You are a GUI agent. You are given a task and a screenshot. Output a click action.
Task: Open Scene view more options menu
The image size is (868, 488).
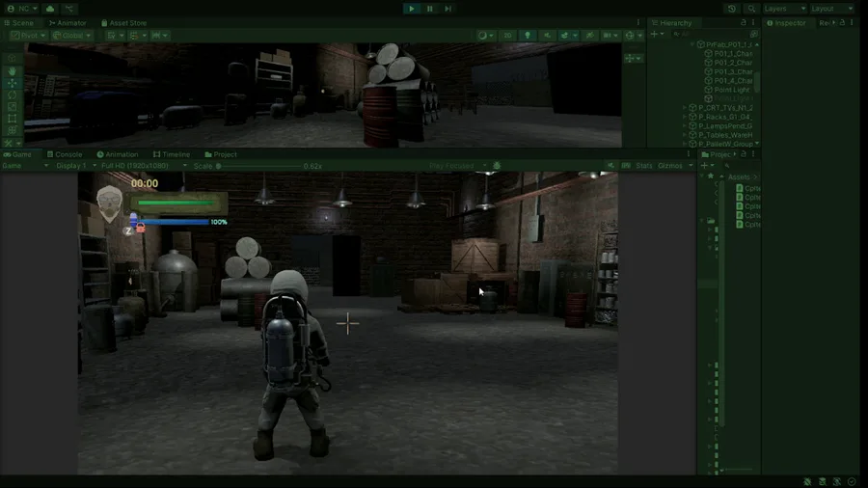pyautogui.click(x=638, y=23)
